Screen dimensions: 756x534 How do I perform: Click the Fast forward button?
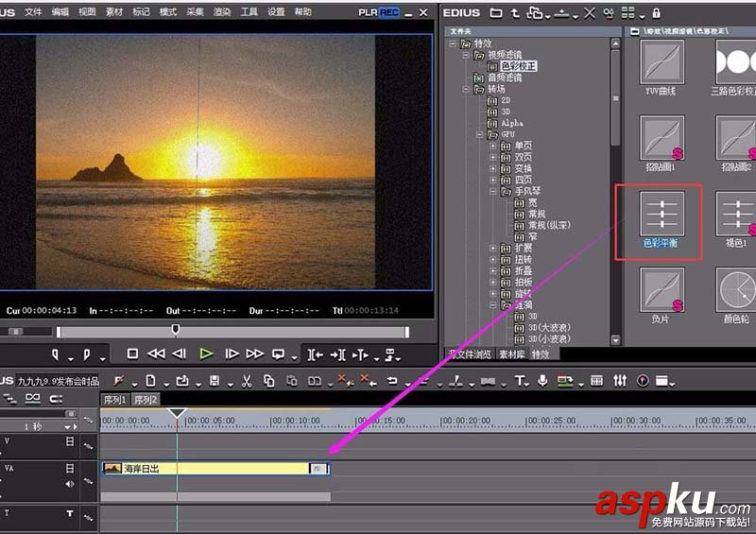254,354
